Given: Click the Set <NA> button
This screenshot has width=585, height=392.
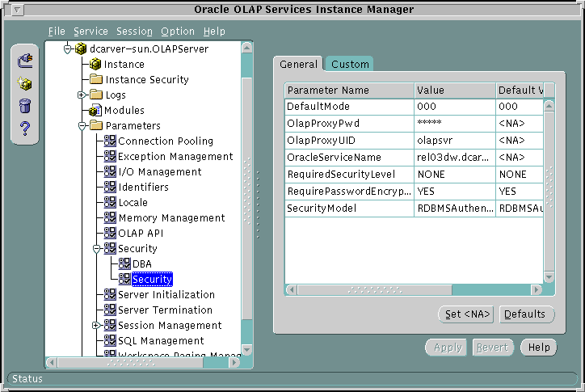Looking at the screenshot, I should [x=466, y=314].
